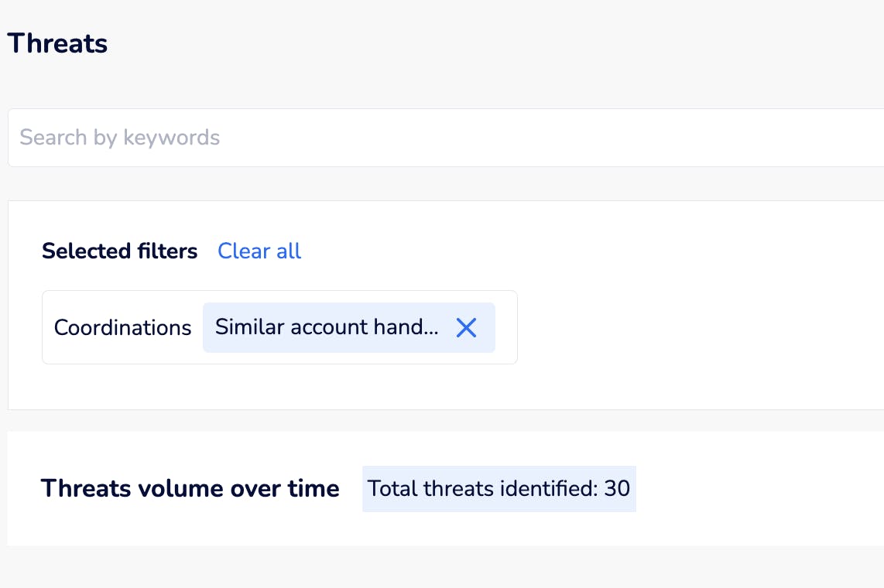Place cursor in the keyword search box

click(441, 138)
